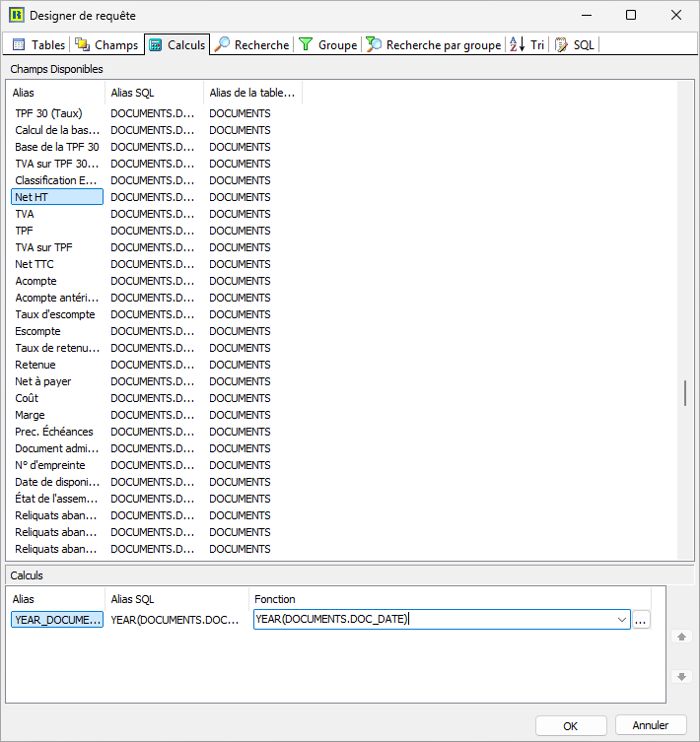Select the Calculs tab

pos(176,45)
